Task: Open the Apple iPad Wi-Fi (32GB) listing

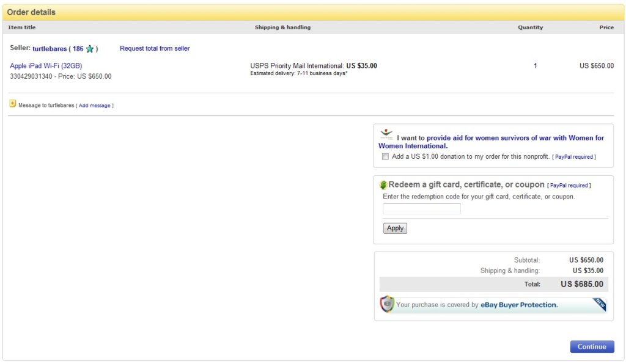Action: click(46, 66)
